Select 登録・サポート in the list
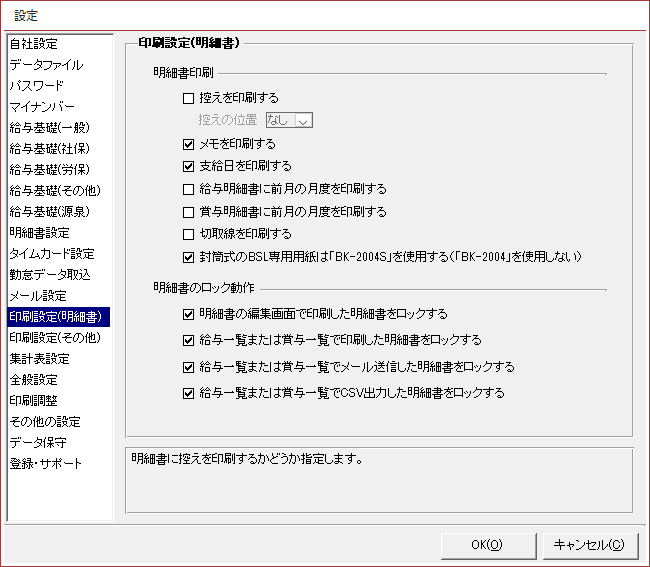 coord(46,464)
